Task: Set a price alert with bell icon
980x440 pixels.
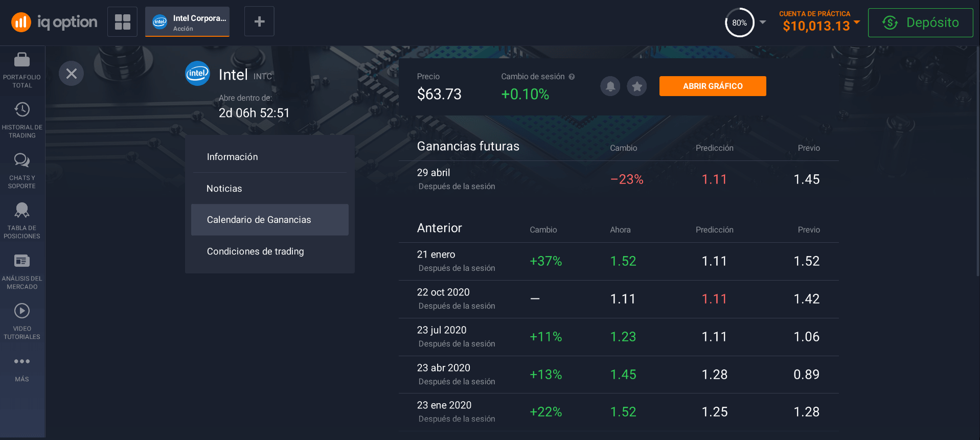Action: 610,86
